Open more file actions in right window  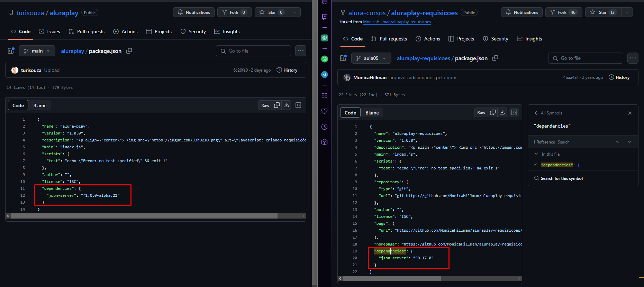[x=633, y=58]
